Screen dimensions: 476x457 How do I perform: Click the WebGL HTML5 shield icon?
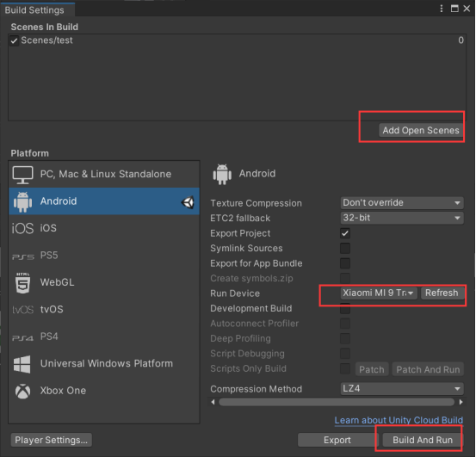[x=23, y=283]
